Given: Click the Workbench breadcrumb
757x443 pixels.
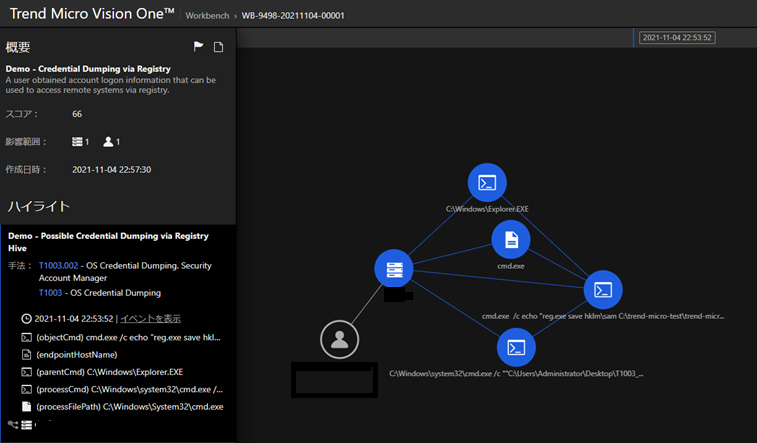Looking at the screenshot, I should (x=206, y=16).
